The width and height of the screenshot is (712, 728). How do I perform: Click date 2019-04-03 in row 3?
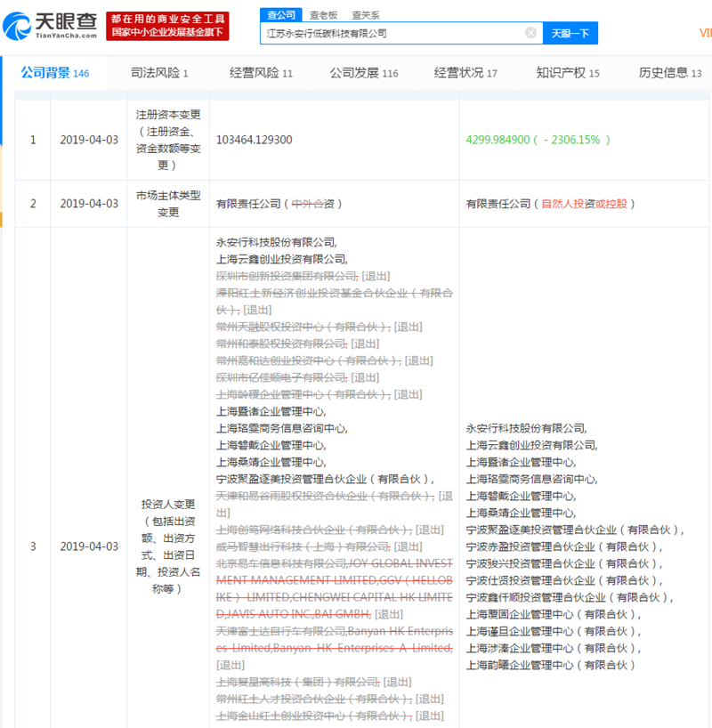(x=89, y=546)
